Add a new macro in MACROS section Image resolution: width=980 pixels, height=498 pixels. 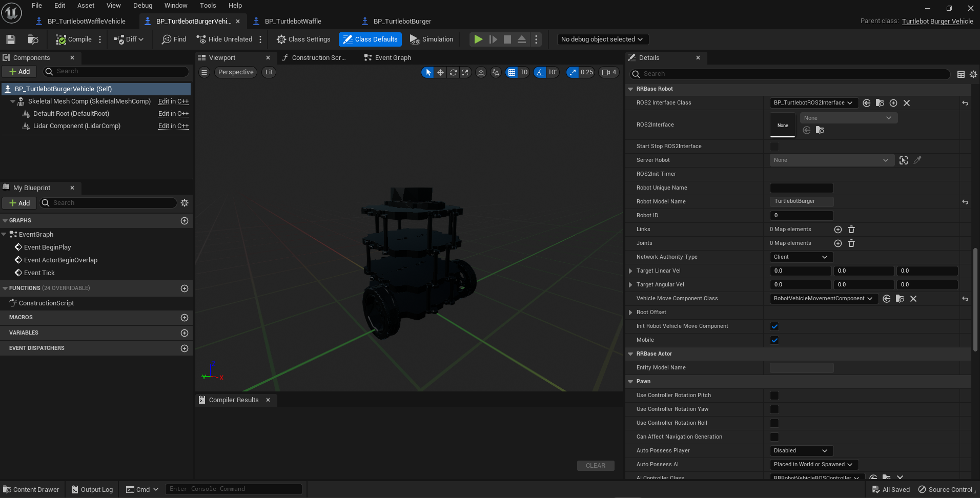click(185, 318)
